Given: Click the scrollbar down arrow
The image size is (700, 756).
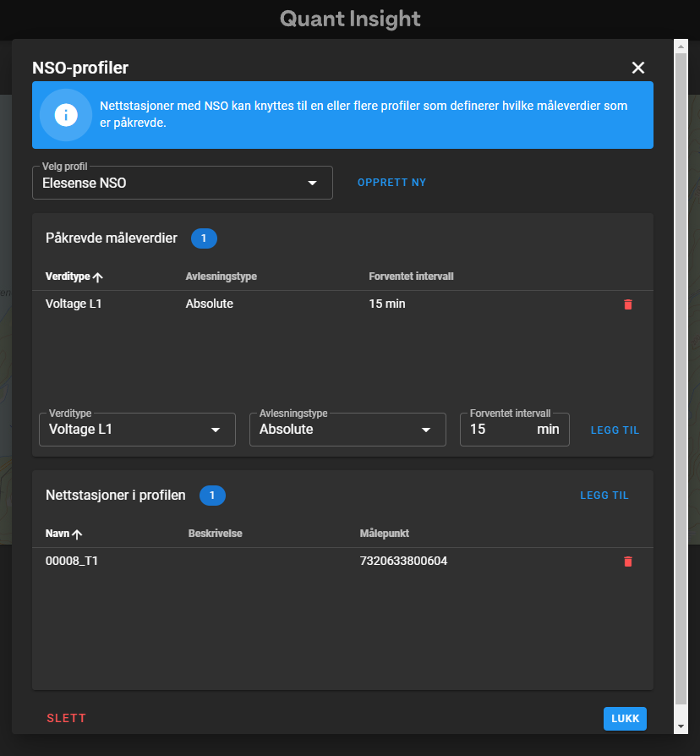Looking at the screenshot, I should click(681, 726).
